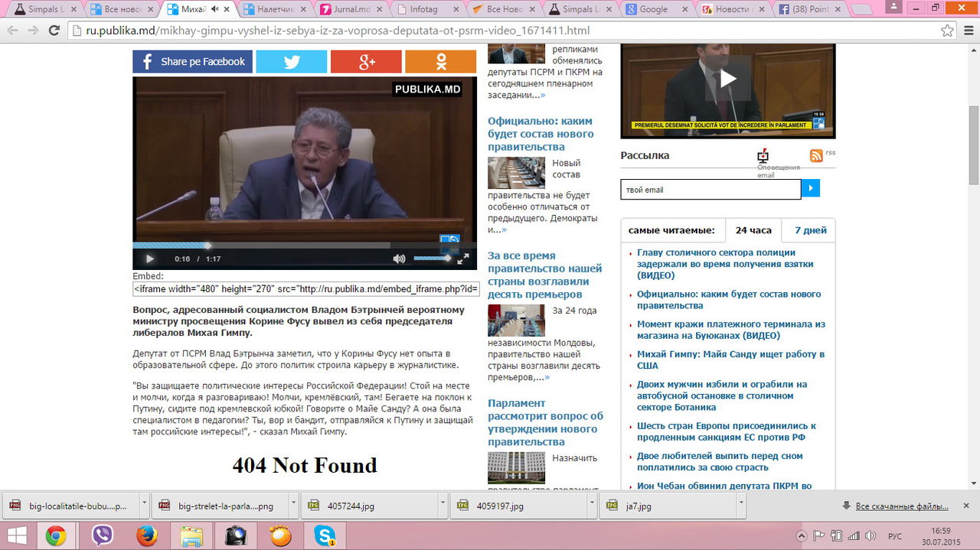Play the Mihai Ghimpu video
Image resolution: width=980 pixels, height=550 pixels.
[x=150, y=259]
